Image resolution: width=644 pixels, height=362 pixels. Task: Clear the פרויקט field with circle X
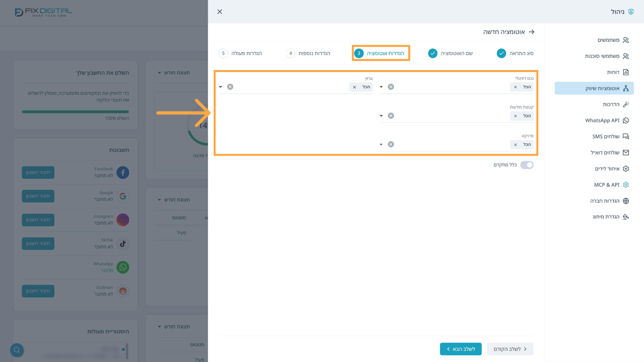(x=391, y=144)
